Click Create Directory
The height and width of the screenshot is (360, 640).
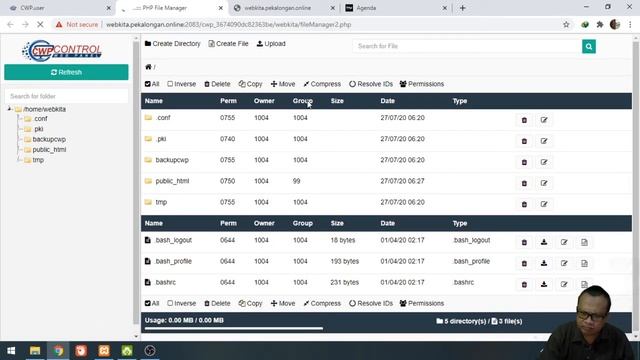[x=173, y=44]
